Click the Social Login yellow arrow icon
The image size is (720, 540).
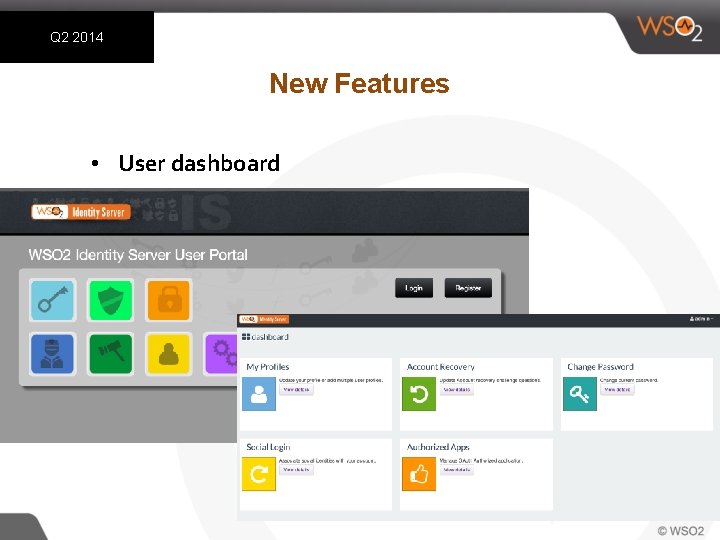[x=259, y=474]
